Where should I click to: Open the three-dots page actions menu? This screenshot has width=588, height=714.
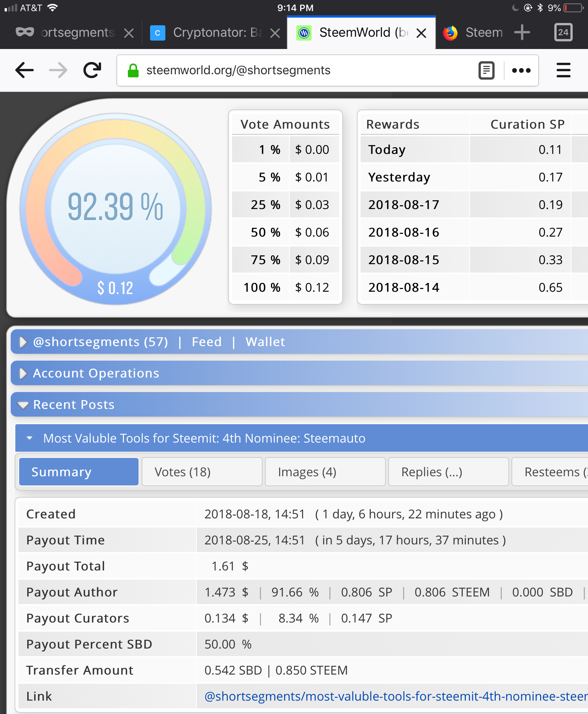coord(521,70)
